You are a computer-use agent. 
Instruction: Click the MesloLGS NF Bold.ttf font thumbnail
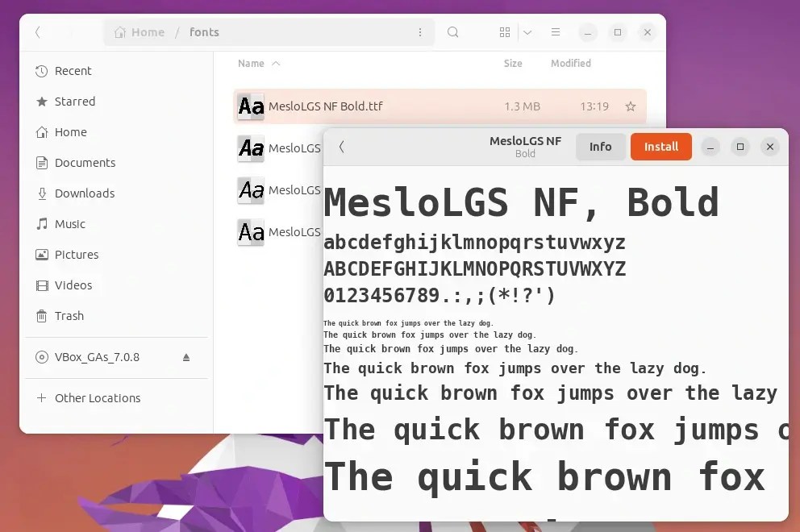pos(251,106)
